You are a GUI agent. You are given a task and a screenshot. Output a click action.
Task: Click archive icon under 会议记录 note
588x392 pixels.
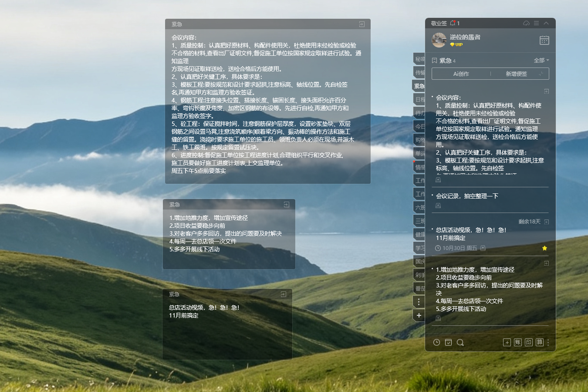[438, 206]
